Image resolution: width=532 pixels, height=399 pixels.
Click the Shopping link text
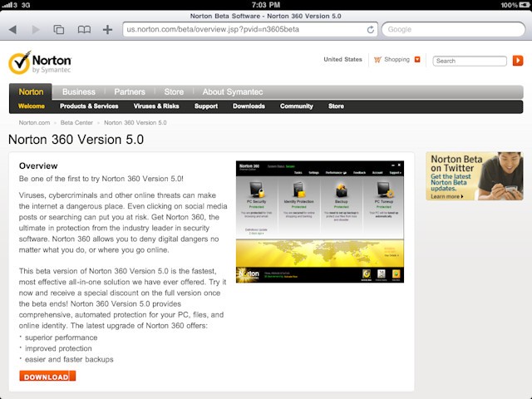click(x=397, y=59)
